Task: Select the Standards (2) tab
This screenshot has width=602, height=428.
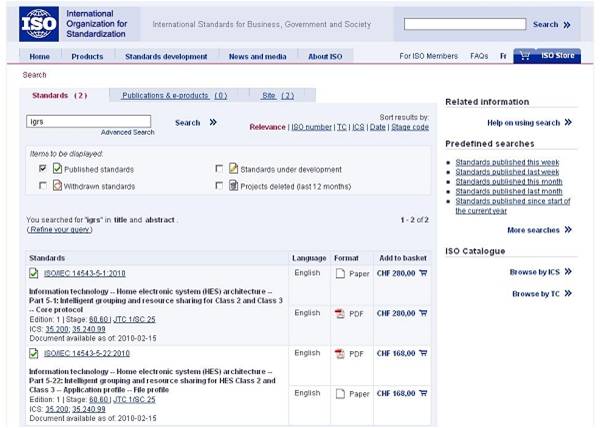Action: tap(60, 96)
